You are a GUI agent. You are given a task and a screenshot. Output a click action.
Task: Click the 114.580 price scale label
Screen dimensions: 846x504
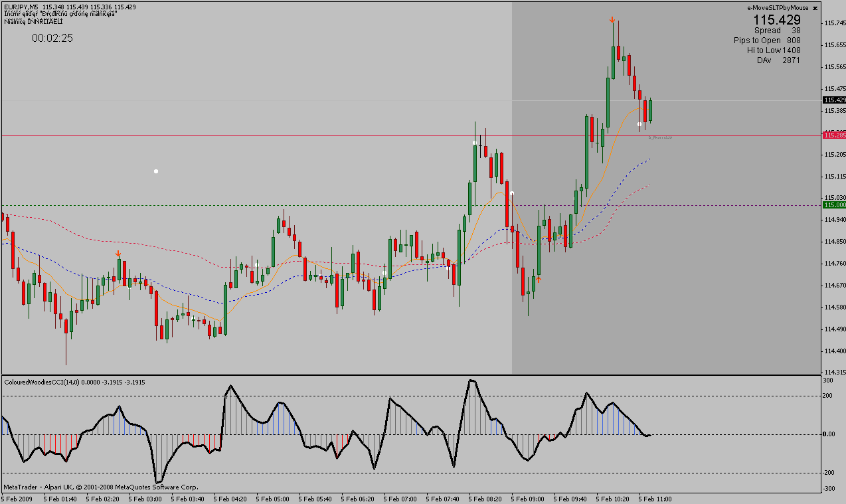click(835, 307)
